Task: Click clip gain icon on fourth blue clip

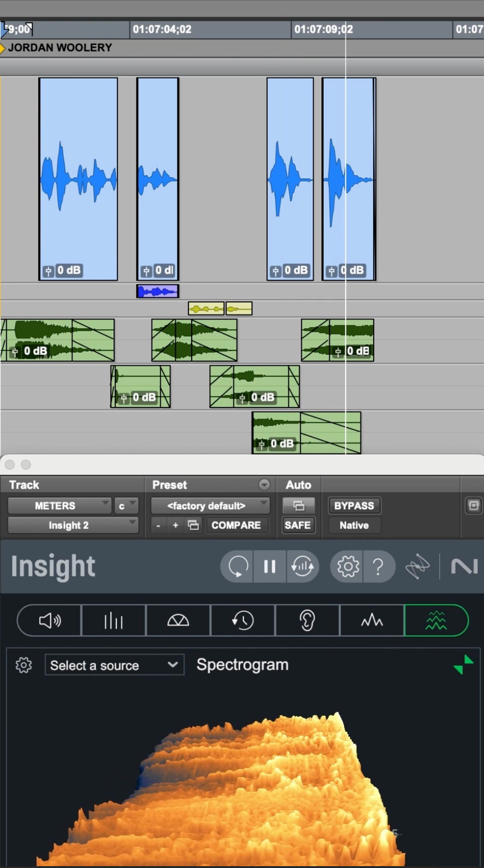Action: [x=331, y=271]
